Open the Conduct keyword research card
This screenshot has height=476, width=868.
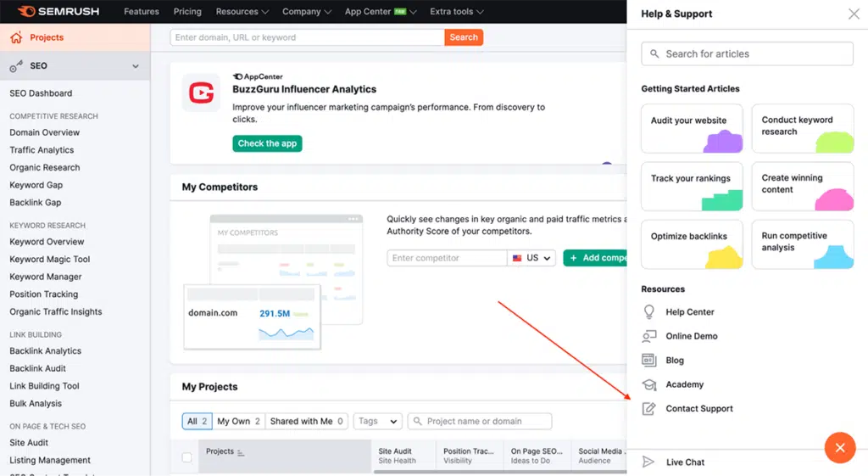pyautogui.click(x=803, y=129)
